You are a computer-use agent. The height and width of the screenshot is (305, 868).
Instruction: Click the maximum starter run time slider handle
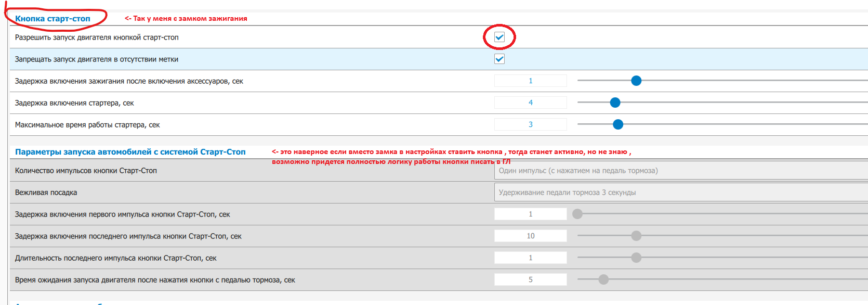(618, 124)
